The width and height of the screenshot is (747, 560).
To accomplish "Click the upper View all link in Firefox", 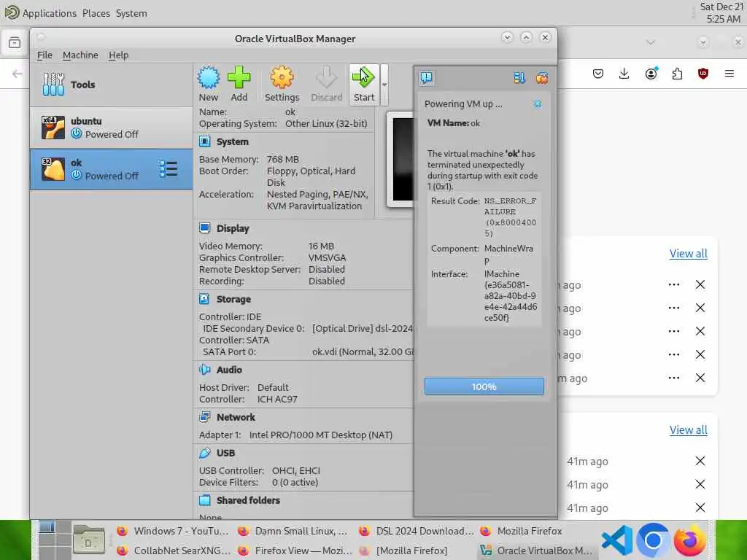I will [689, 253].
